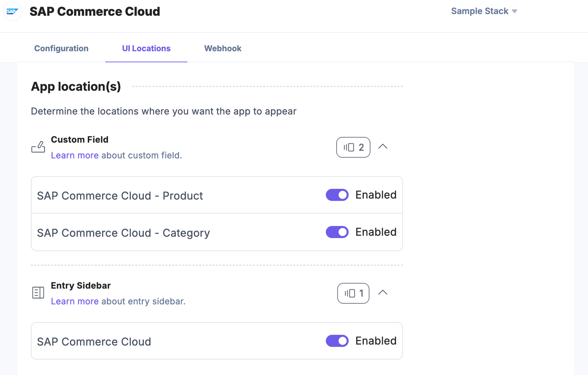Screen dimensions: 588x375
Task: Open Learn more link about entry sidebar
Action: pos(75,301)
